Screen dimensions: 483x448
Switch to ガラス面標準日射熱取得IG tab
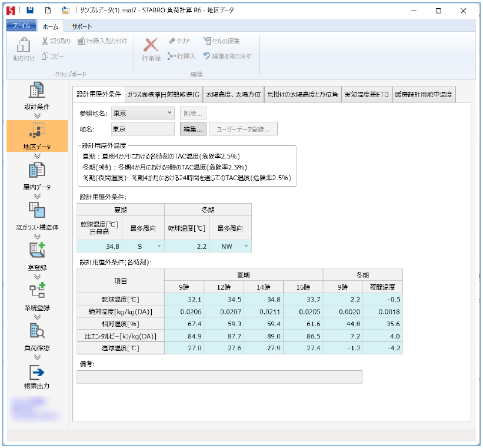click(x=163, y=94)
